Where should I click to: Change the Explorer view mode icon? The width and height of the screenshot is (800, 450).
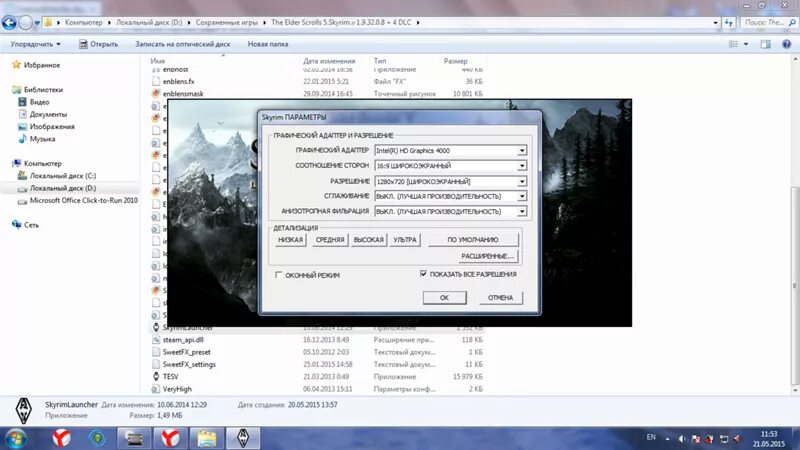coord(733,44)
